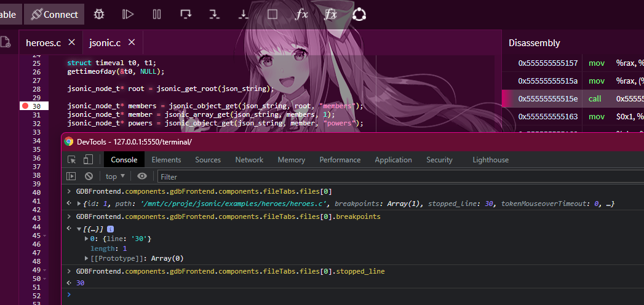The image size is (644, 305).
Task: Open the top context dropdown
Action: [116, 176]
